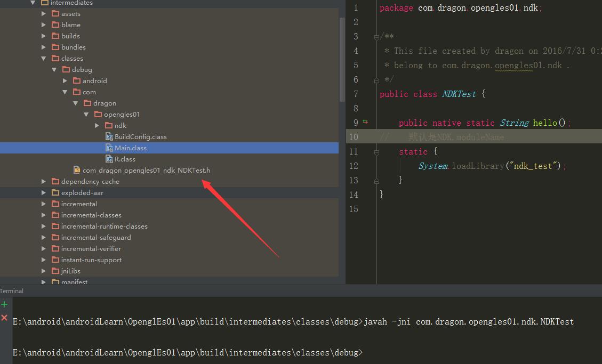Viewport: 602px width, 364px height.
Task: Click the builds folder icon
Action: (x=55, y=36)
